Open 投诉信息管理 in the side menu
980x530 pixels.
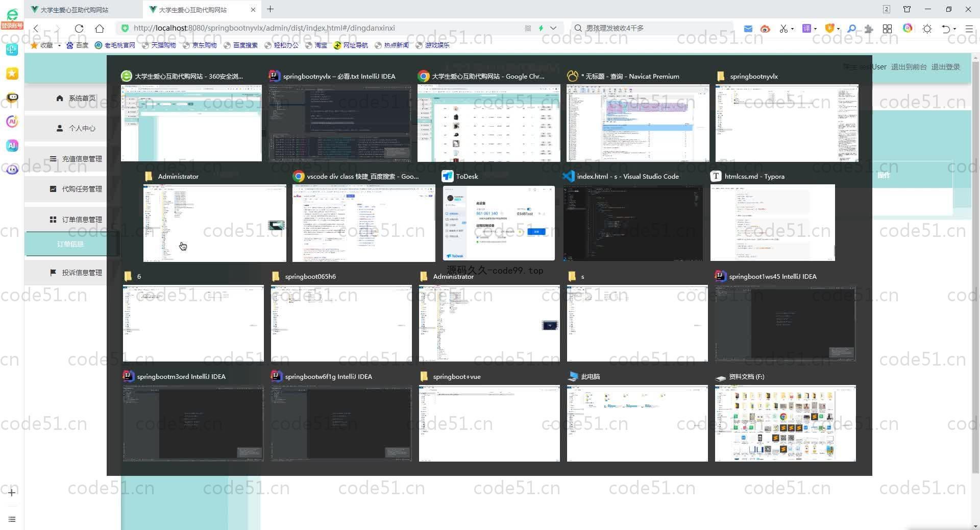click(x=82, y=273)
